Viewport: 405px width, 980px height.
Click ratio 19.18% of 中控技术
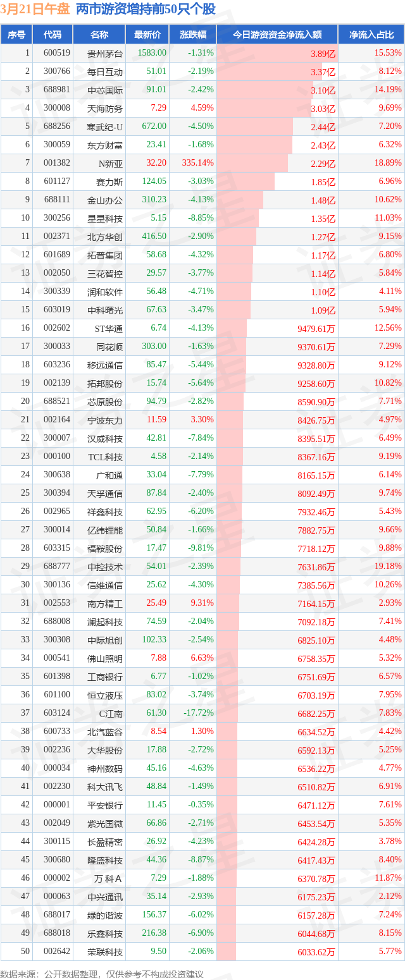click(388, 567)
